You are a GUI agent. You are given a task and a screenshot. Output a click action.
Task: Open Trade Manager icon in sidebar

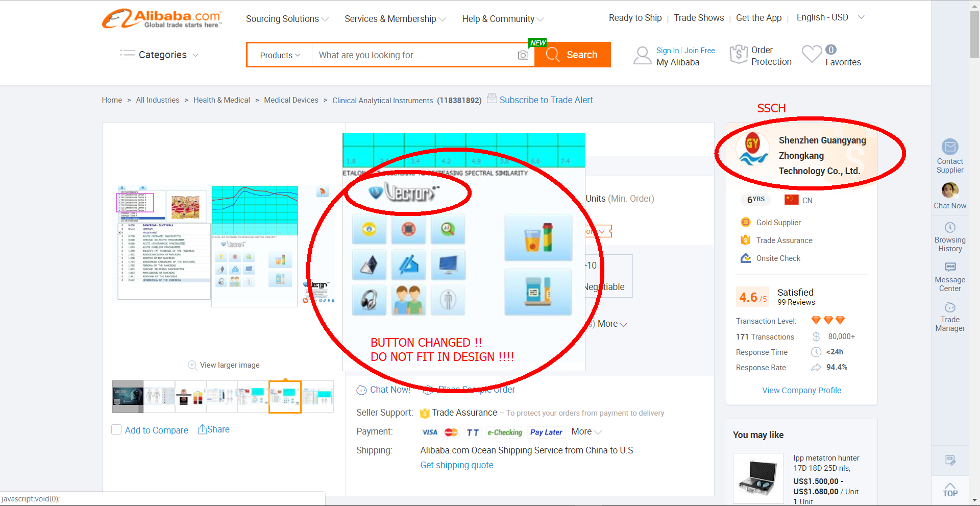click(x=949, y=307)
